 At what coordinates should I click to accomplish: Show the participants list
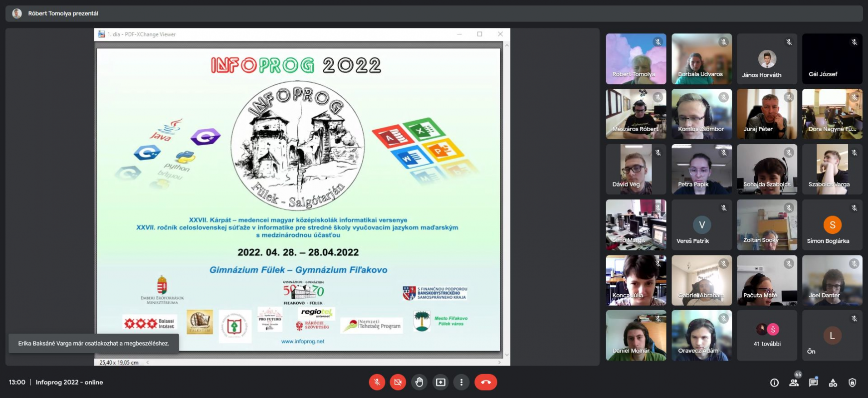tap(794, 383)
